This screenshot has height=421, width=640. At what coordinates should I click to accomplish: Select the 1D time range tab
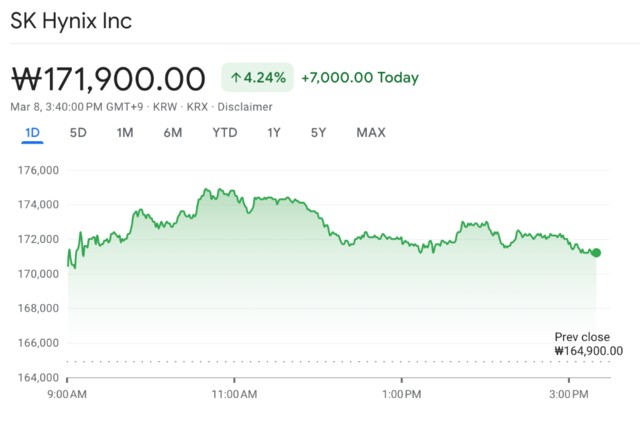click(x=31, y=133)
